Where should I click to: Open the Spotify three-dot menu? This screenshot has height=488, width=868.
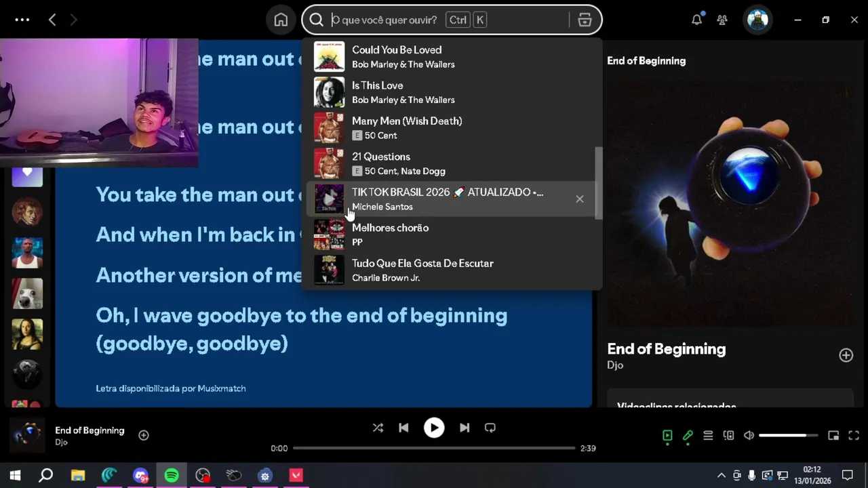[x=22, y=20]
